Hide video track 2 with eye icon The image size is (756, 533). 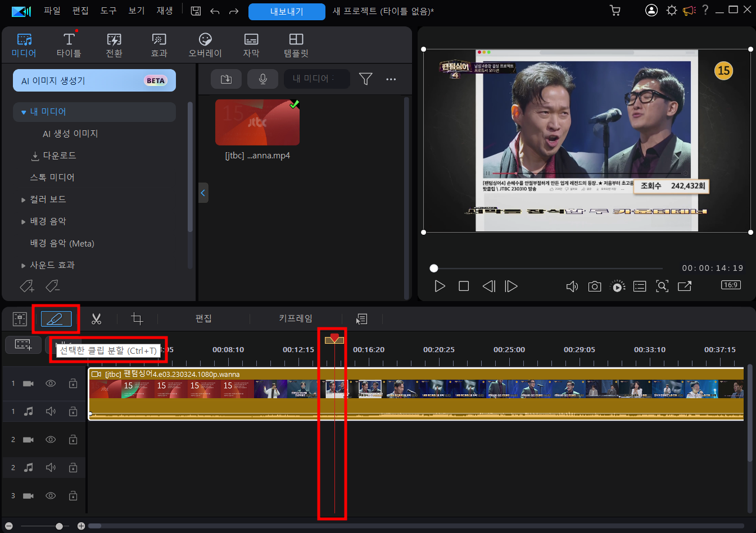(x=51, y=440)
